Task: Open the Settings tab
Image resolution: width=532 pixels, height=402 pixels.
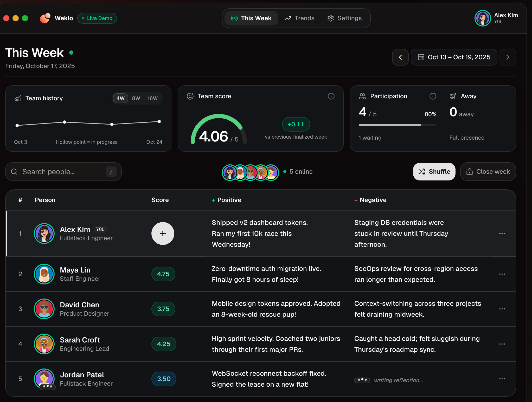Action: (344, 18)
